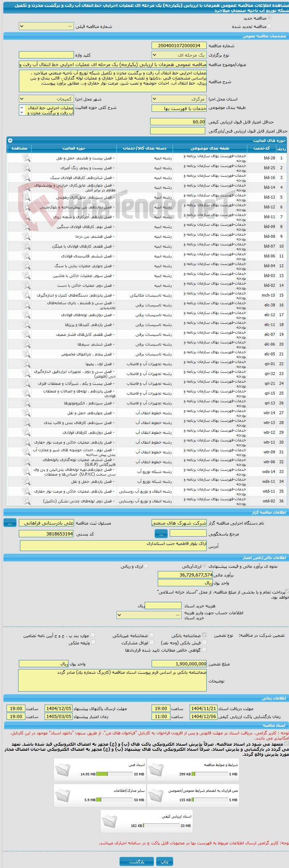This screenshot has height=868, width=289.
Task: Click the شرایط و ضوابط مناقصه size progress bar
Action: coord(210,774)
